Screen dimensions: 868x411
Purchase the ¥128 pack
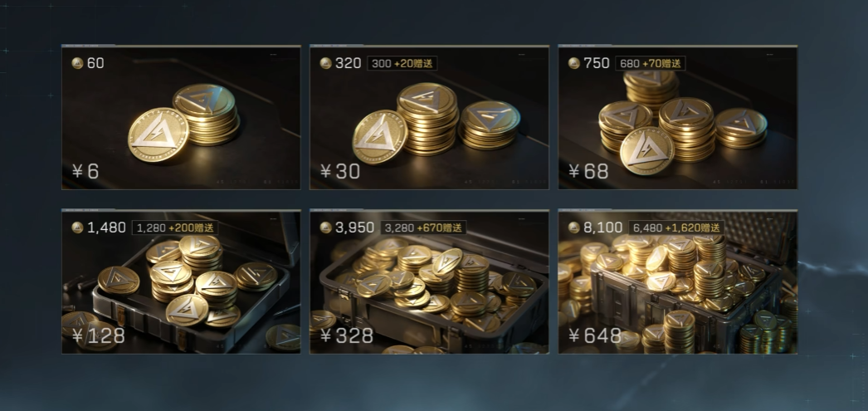tap(98, 335)
